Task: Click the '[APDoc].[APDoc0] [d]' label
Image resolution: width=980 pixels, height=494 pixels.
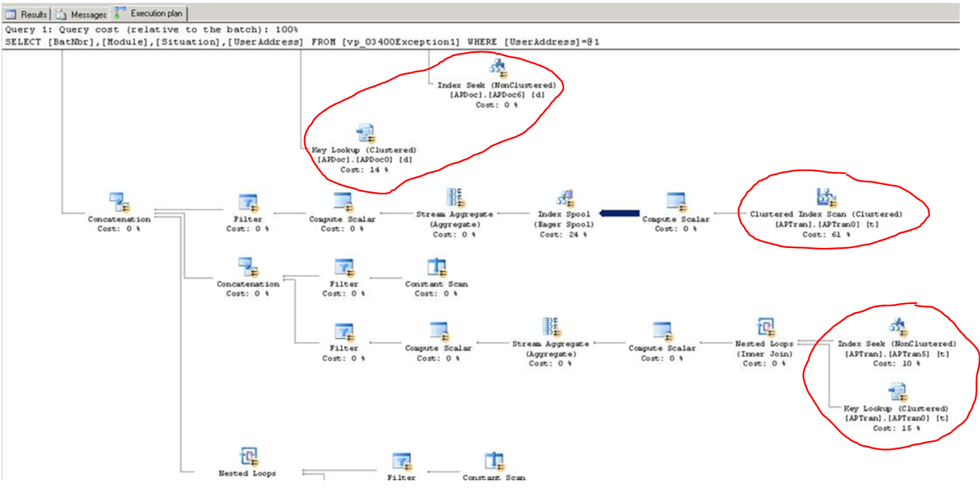Action: click(364, 160)
